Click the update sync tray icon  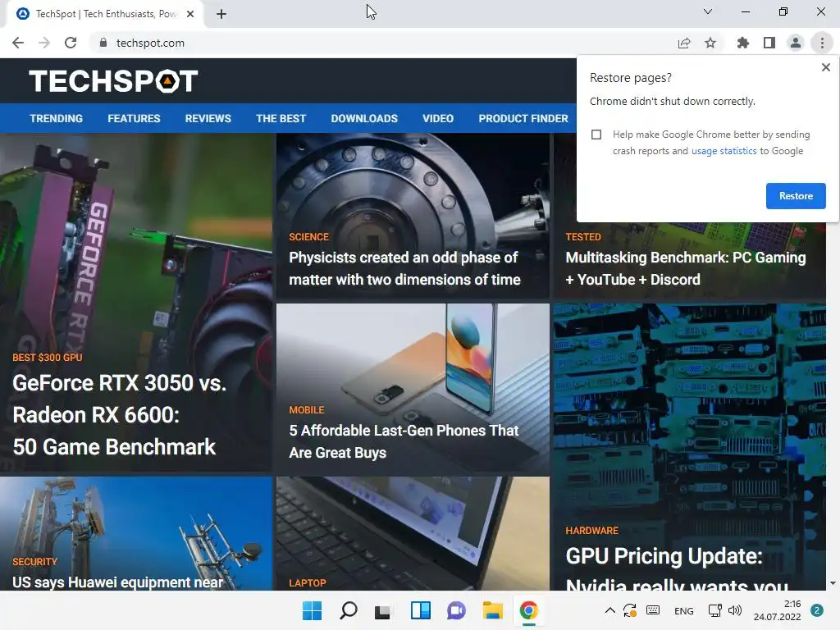630,610
